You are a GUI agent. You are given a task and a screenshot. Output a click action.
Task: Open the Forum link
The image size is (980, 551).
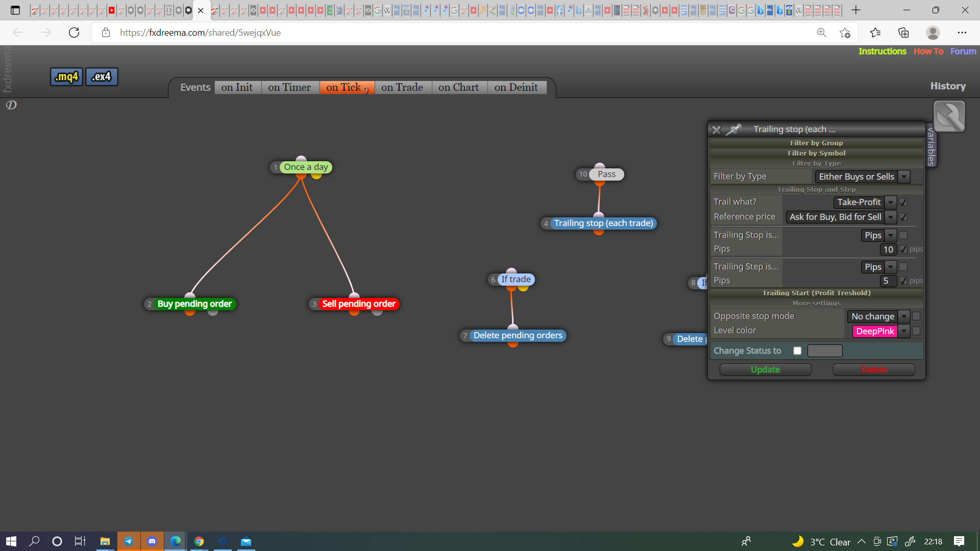tap(963, 51)
